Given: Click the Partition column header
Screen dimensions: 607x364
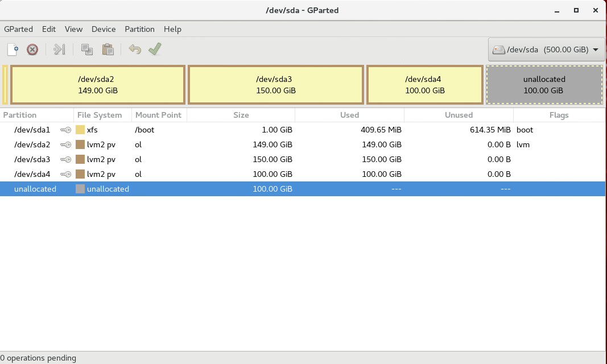Looking at the screenshot, I should [x=37, y=115].
